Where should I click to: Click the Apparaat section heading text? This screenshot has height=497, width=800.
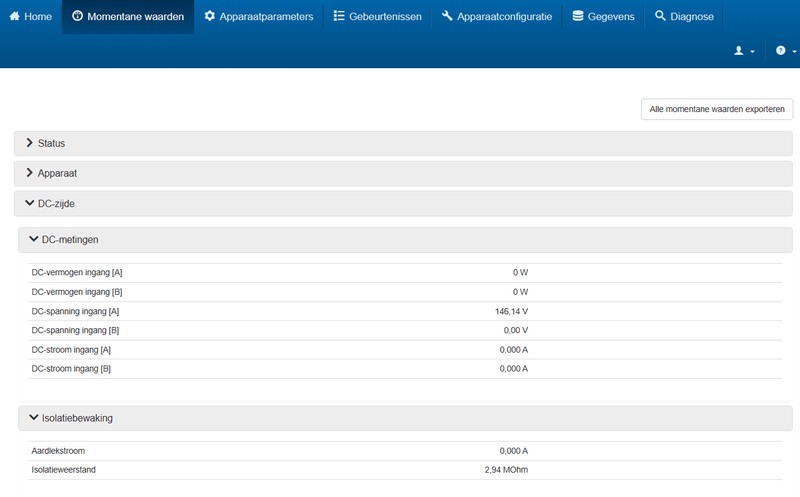tap(57, 173)
